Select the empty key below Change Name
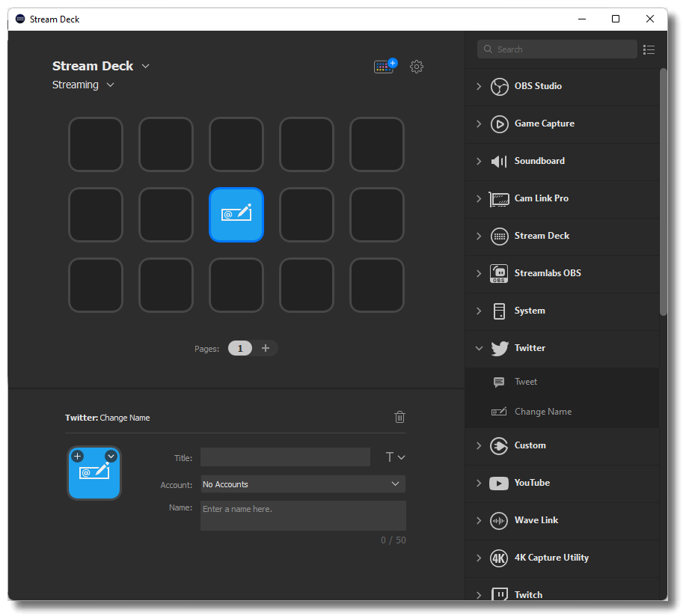Viewport: 683px width, 616px height. tap(236, 285)
